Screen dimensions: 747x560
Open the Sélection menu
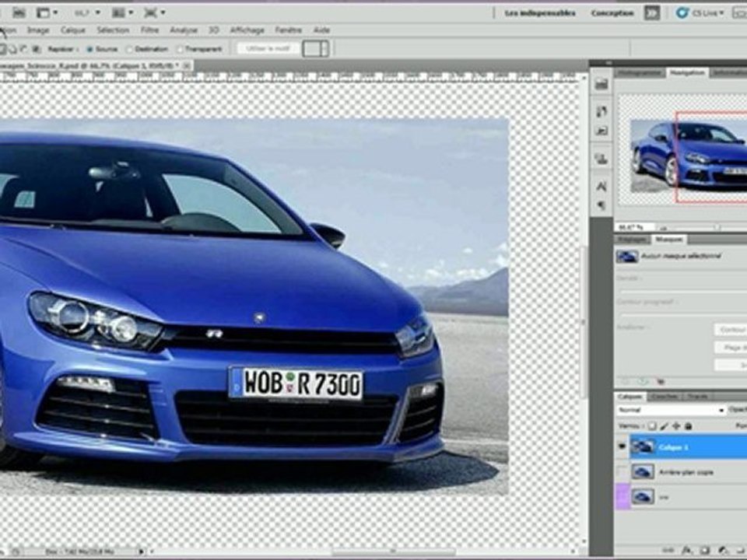113,30
